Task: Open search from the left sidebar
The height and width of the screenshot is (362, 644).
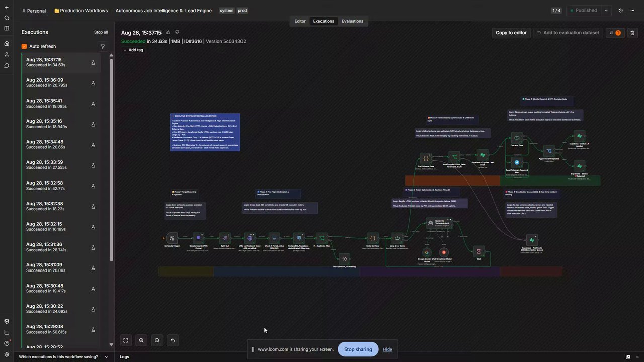Action: (7, 18)
